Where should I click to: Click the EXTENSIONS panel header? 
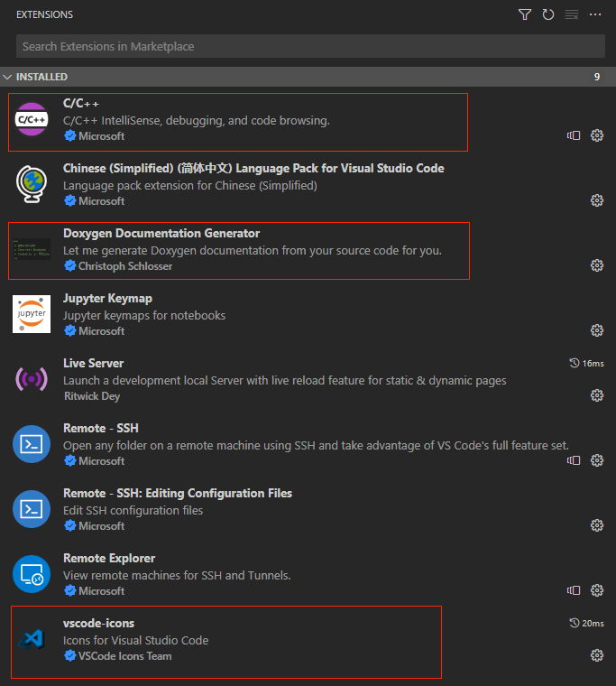[x=44, y=14]
